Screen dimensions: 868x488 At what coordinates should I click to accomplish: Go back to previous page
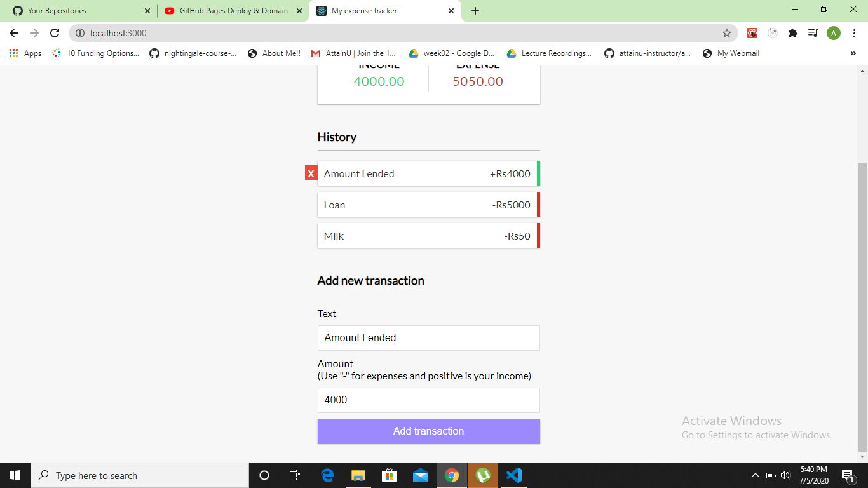[14, 33]
